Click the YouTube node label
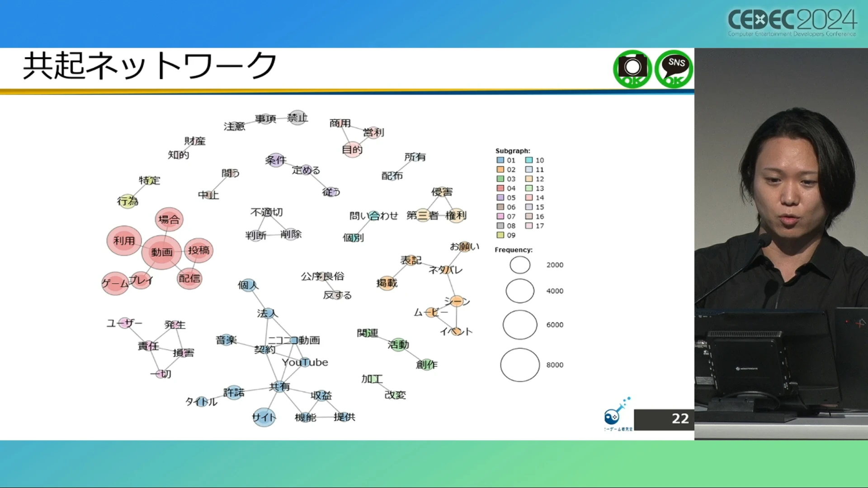Viewport: 868px width, 488px height. [305, 362]
